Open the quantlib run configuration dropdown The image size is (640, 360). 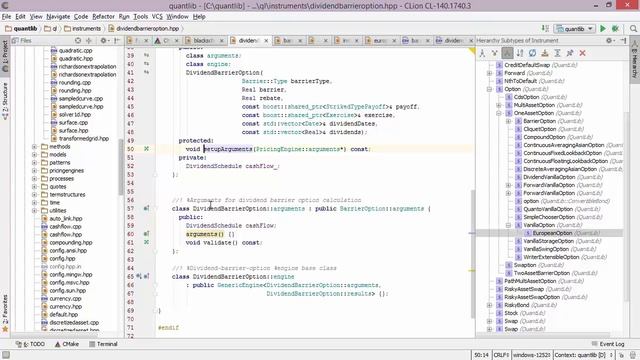click(x=575, y=29)
